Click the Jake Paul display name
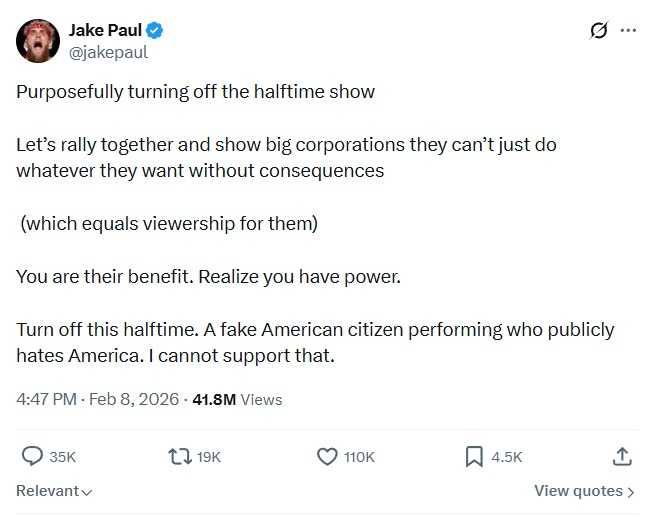Screen dimensions: 651x517 (105, 31)
